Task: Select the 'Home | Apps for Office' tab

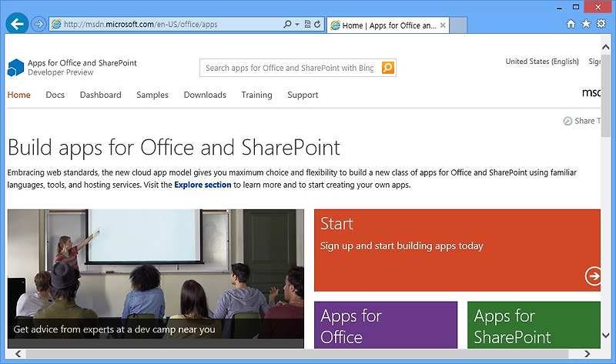Action: coord(388,25)
